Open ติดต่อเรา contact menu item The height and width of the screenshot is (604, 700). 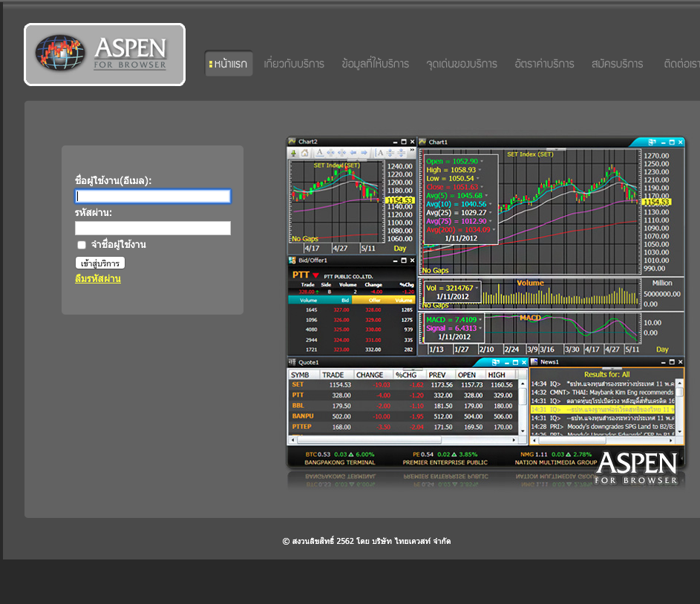tap(681, 64)
